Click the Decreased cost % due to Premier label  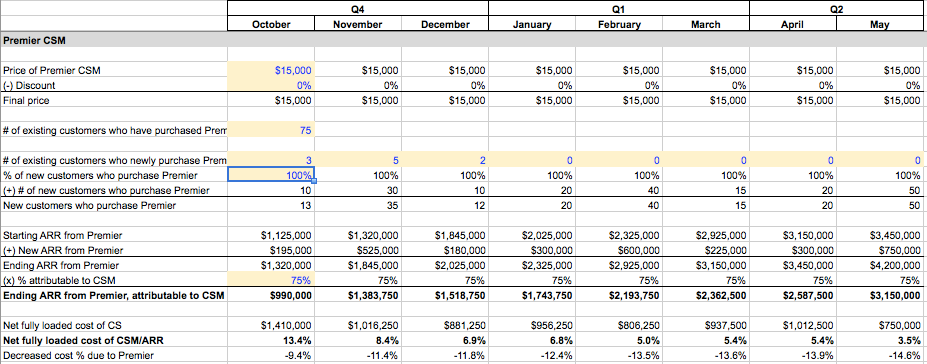tap(79, 355)
